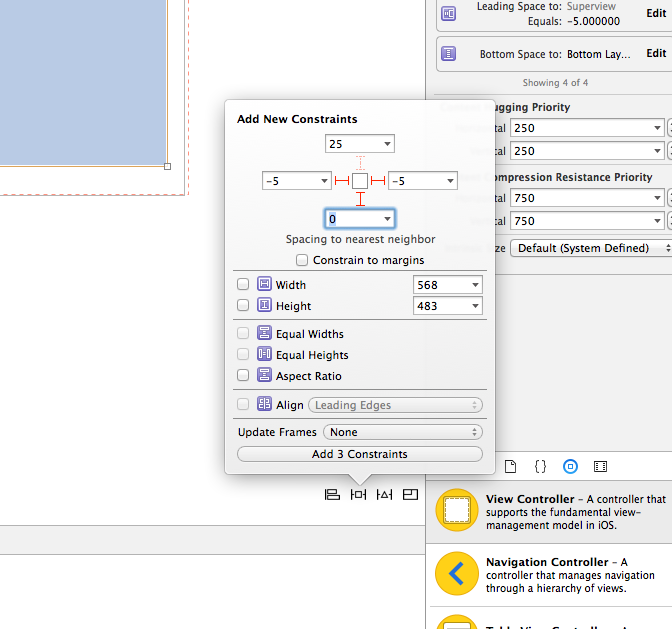Screen dimensions: 672x629
Task: Check the Width constraint checkbox
Action: point(243,284)
